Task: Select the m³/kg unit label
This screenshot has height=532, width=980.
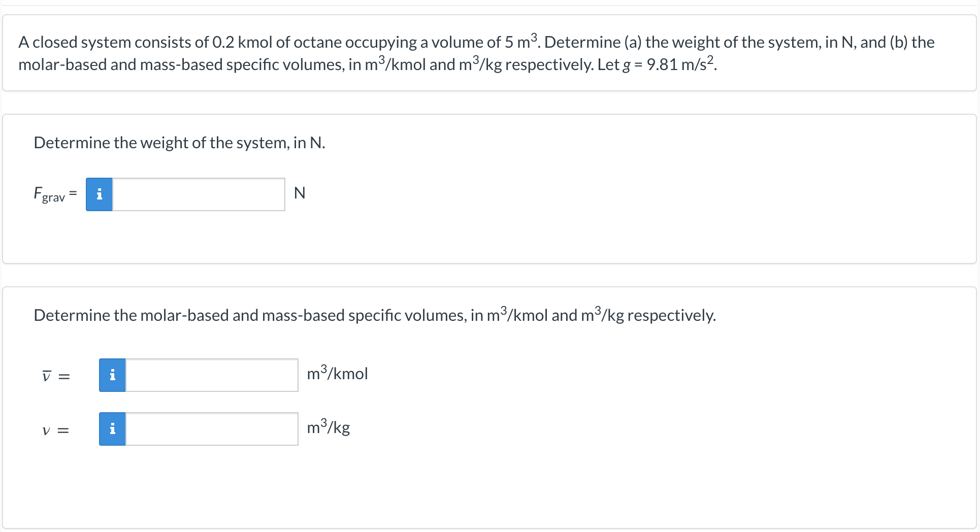Action: [328, 428]
